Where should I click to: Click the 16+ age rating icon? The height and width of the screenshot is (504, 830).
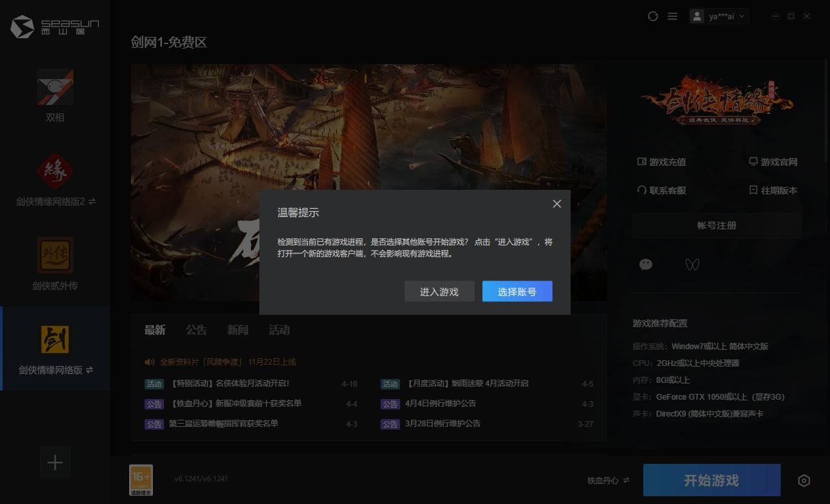(141, 480)
